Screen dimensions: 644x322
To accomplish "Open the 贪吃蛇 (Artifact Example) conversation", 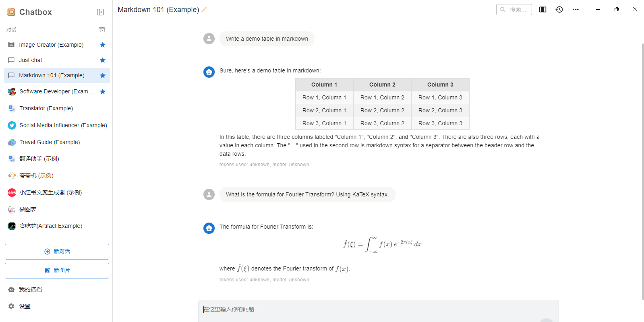I will click(51, 226).
